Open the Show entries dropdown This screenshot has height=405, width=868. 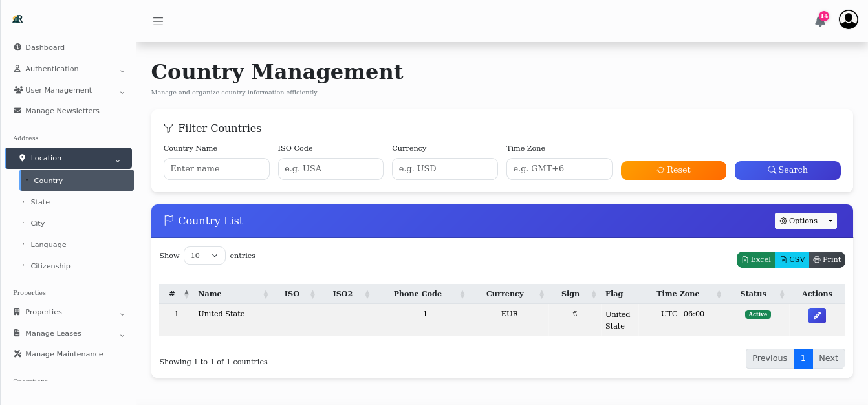[x=204, y=256]
